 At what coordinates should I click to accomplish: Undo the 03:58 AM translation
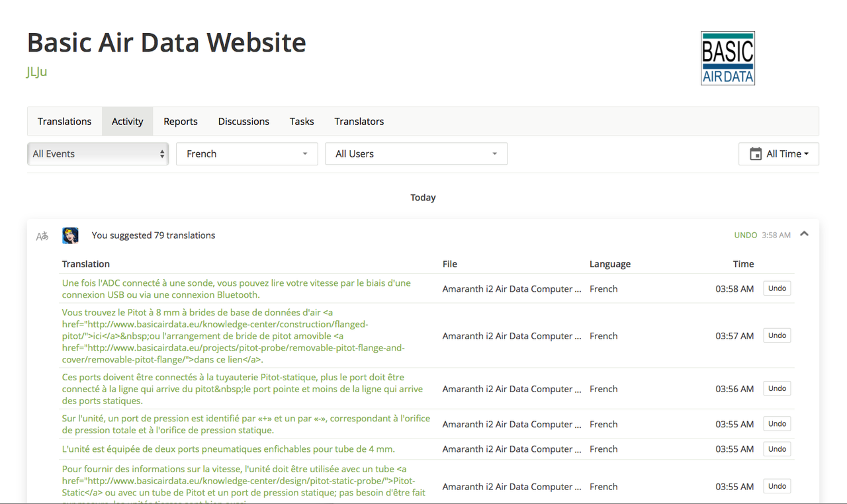(777, 288)
